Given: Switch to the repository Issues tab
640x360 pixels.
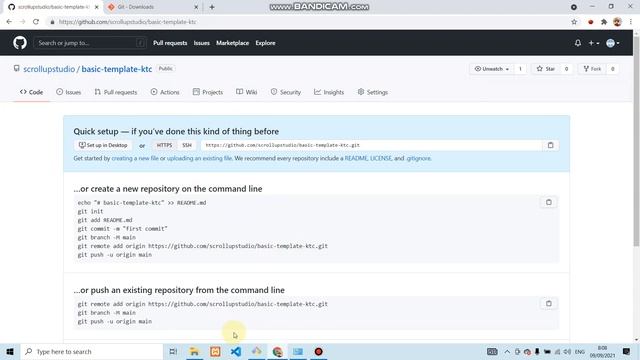Looking at the screenshot, I should 69,92.
